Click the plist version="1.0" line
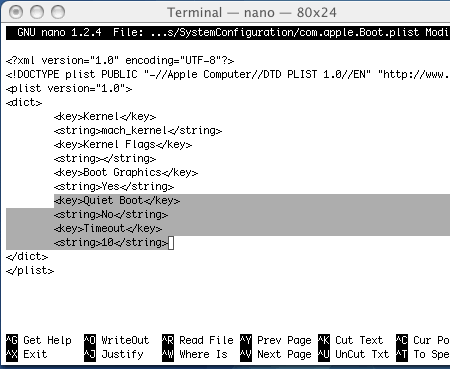 point(69,89)
